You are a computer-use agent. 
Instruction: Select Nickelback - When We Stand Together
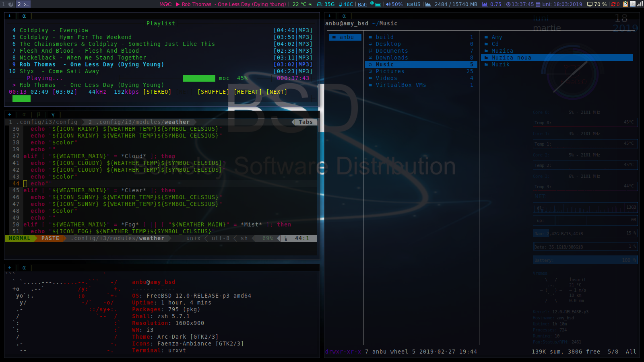point(83,58)
